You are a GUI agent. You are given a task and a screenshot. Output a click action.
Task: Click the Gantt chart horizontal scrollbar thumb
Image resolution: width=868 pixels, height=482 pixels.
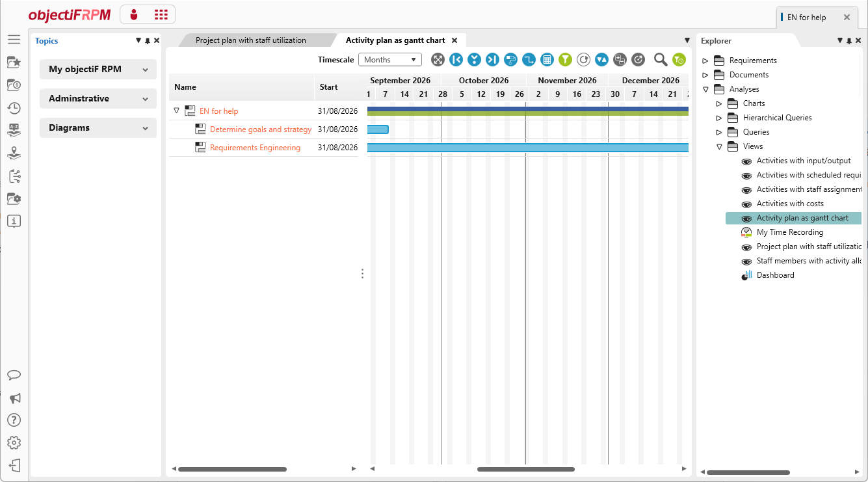(526, 469)
